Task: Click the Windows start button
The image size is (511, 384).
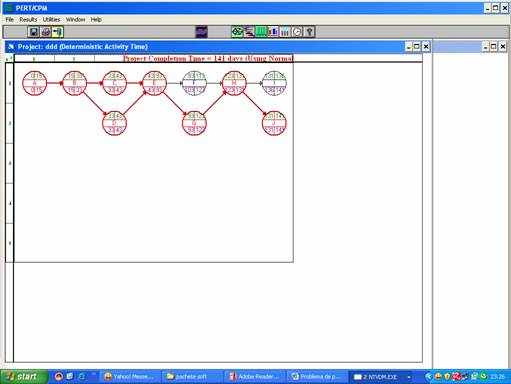Action: [x=23, y=377]
